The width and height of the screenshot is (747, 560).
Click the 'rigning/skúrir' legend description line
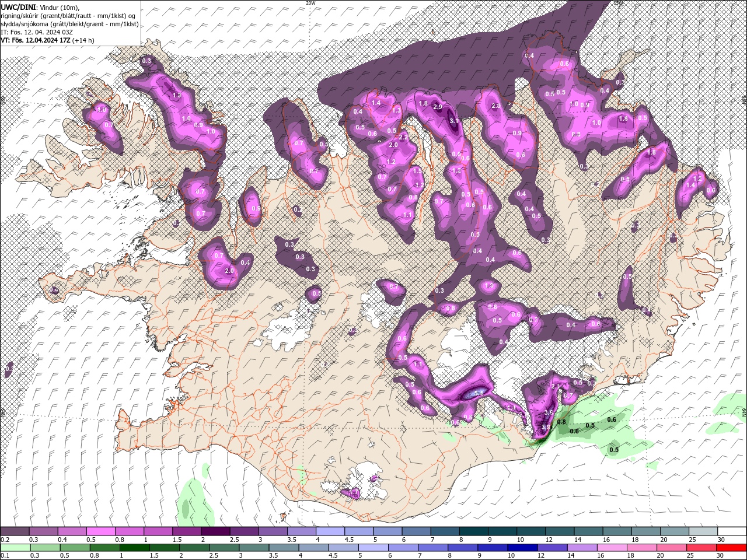pyautogui.click(x=69, y=15)
